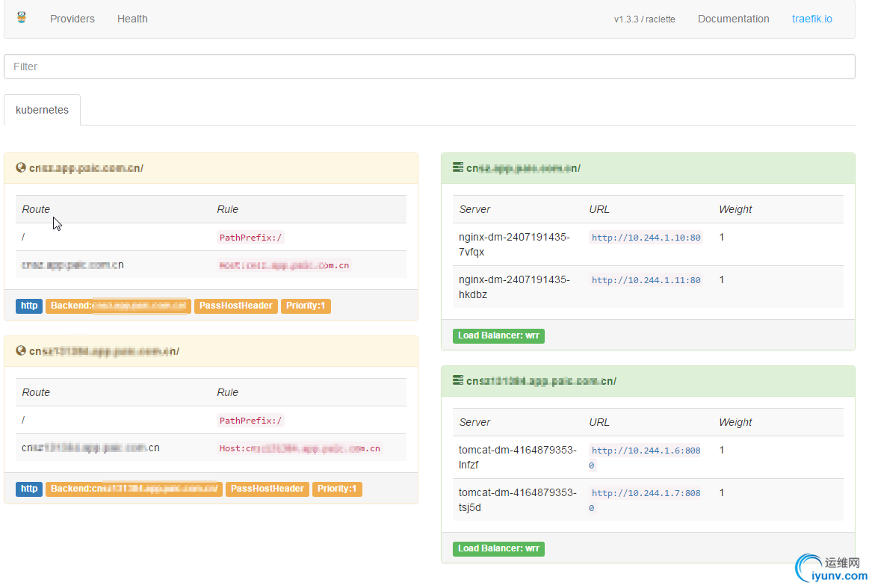The width and height of the screenshot is (872, 588).
Task: Click the server icon of the tomcat backend panel
Action: tap(458, 380)
